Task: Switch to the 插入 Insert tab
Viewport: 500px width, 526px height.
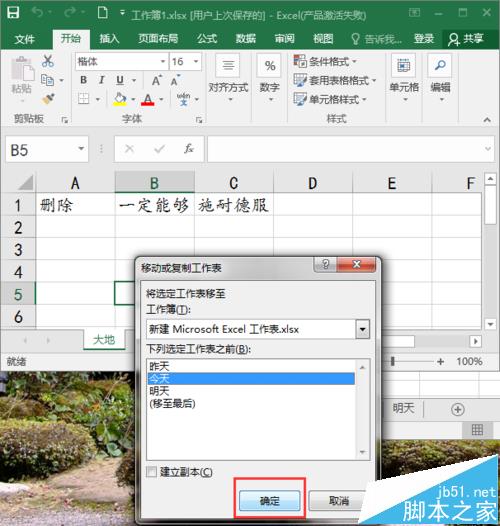Action: [109, 39]
